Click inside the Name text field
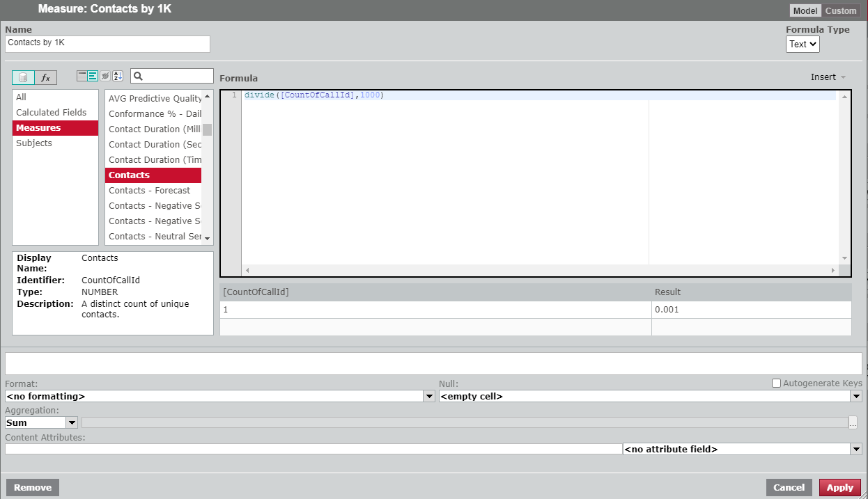The width and height of the screenshot is (868, 499). pyautogui.click(x=107, y=44)
